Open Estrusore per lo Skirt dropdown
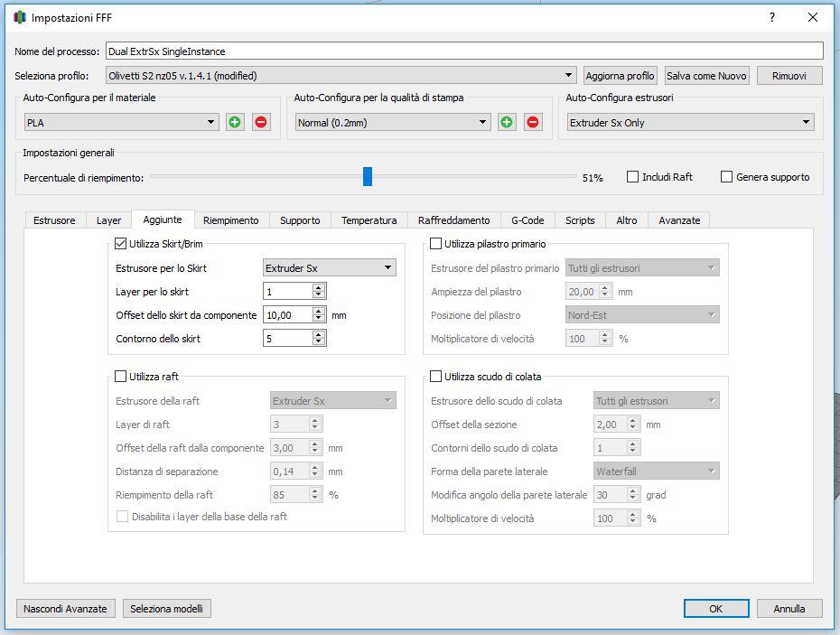Screen dimensions: 840x635 tap(329, 267)
